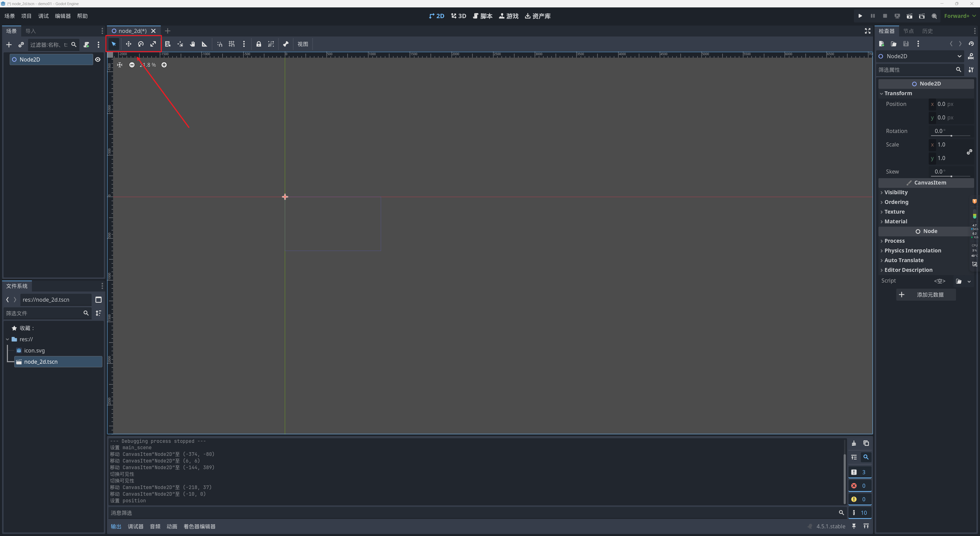Select the Move mode tool
Image resolution: width=980 pixels, height=536 pixels.
(128, 44)
